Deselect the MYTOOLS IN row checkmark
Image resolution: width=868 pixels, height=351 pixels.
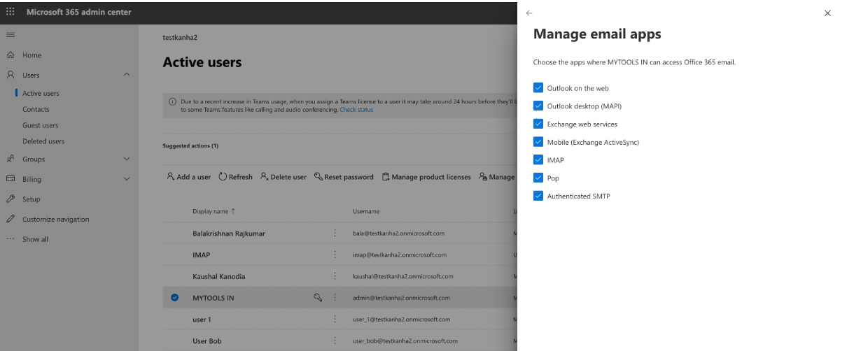coord(175,298)
